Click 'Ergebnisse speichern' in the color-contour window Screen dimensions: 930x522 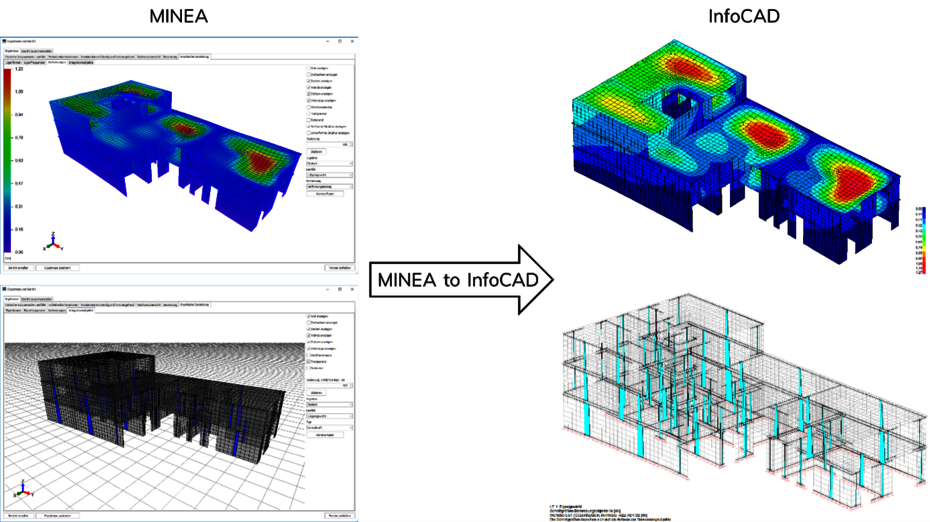pyautogui.click(x=58, y=268)
